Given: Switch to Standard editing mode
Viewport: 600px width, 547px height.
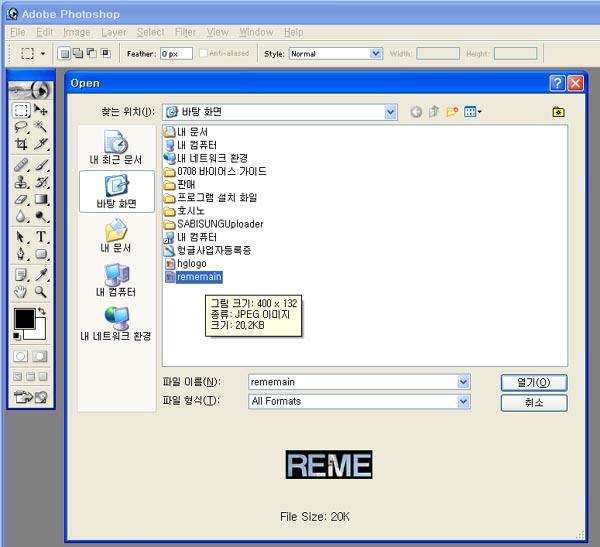Looking at the screenshot, I should tap(21, 356).
